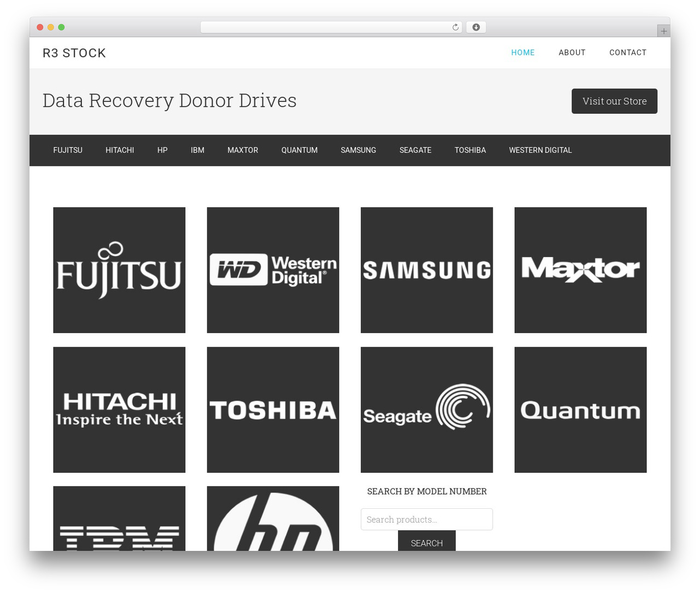Reload the page using the refresh icon
The width and height of the screenshot is (700, 593).
pyautogui.click(x=455, y=27)
